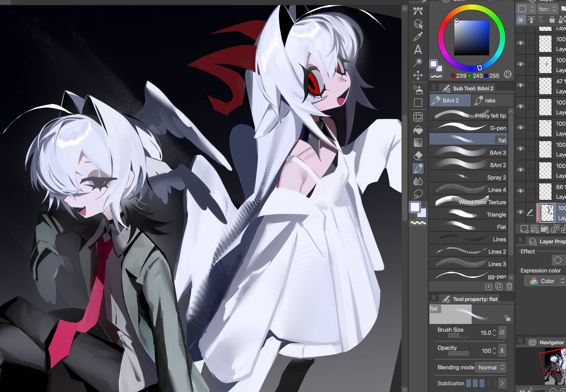Select the Fill bucket tool

(418, 129)
